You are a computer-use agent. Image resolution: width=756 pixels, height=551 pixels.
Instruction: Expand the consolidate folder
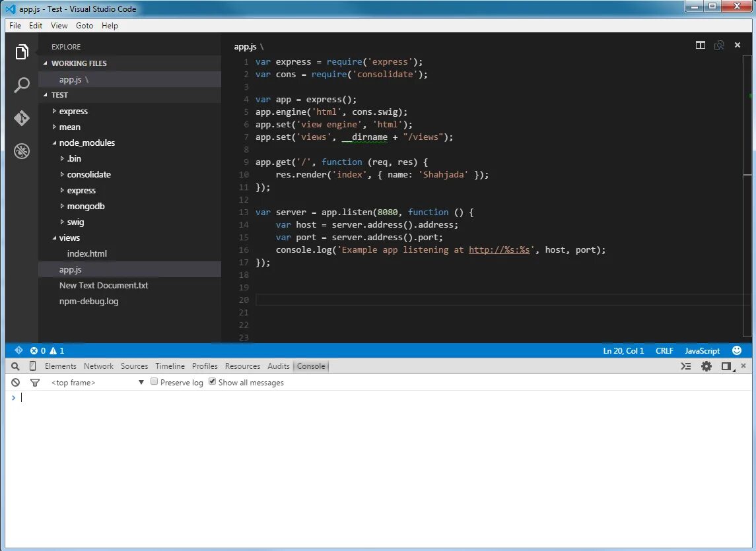point(61,174)
